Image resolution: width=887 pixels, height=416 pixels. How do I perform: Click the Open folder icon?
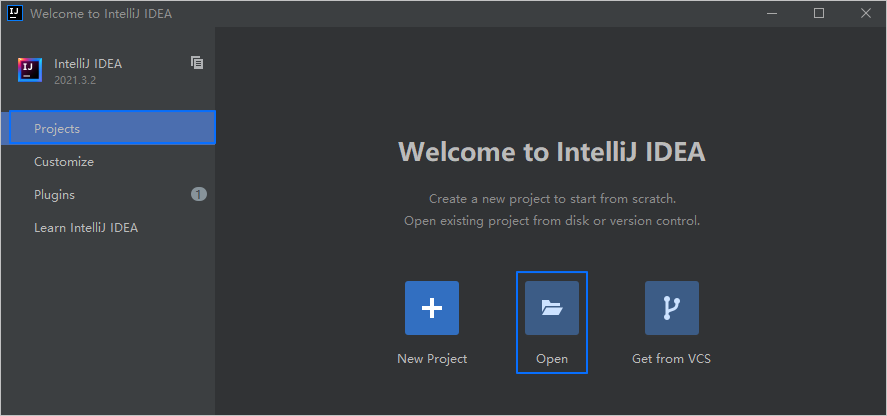point(552,308)
